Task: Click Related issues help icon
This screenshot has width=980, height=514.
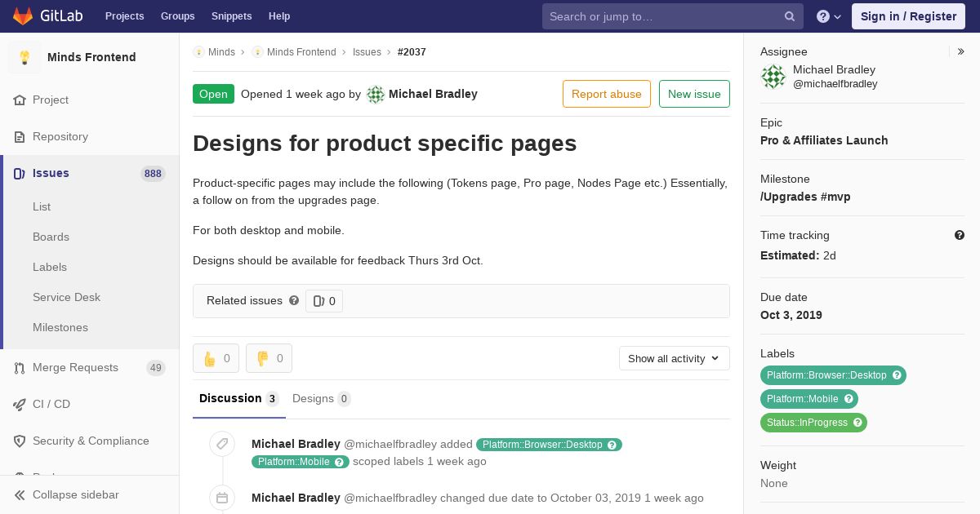Action: click(x=294, y=300)
